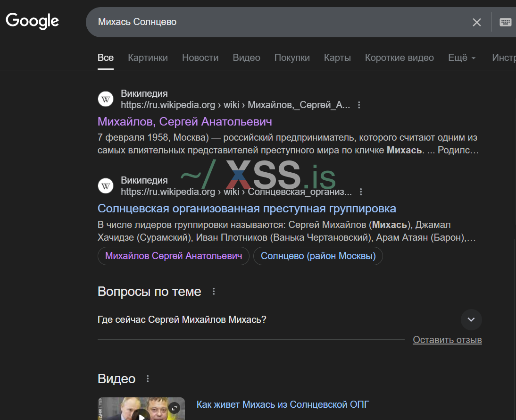Click the Google logo
The width and height of the screenshot is (516, 420).
[32, 21]
